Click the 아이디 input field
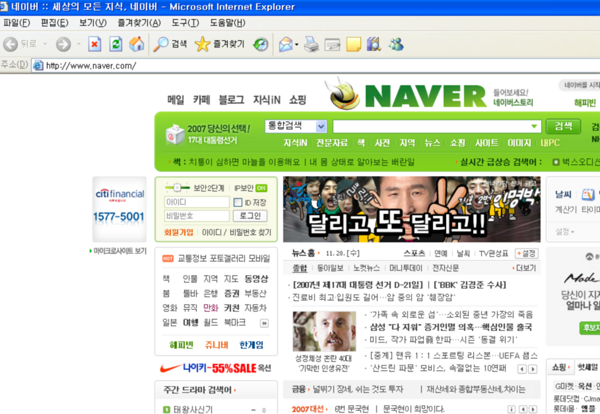This screenshot has width=600, height=414. [x=197, y=202]
